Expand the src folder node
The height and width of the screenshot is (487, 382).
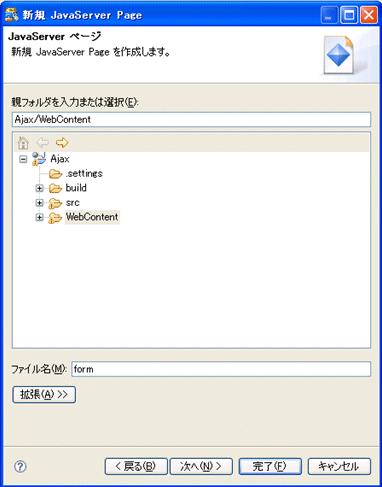39,203
